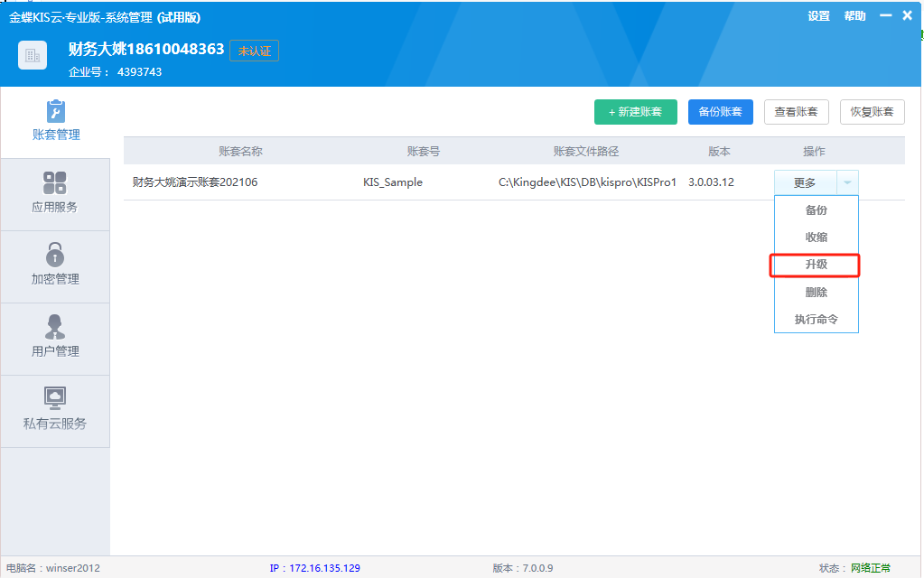
Task: Select 删除 in the dropdown menu
Action: point(817,293)
